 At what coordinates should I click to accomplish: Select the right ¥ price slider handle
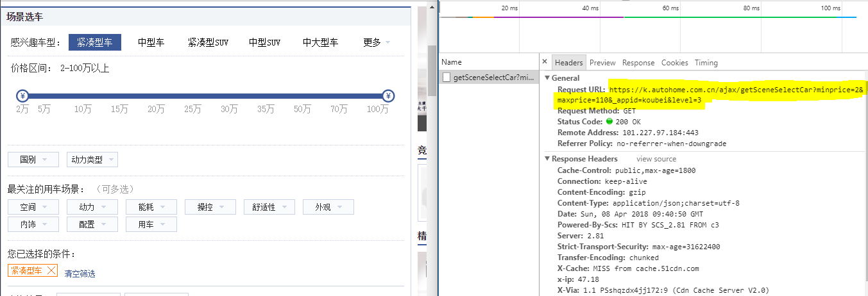[x=388, y=96]
